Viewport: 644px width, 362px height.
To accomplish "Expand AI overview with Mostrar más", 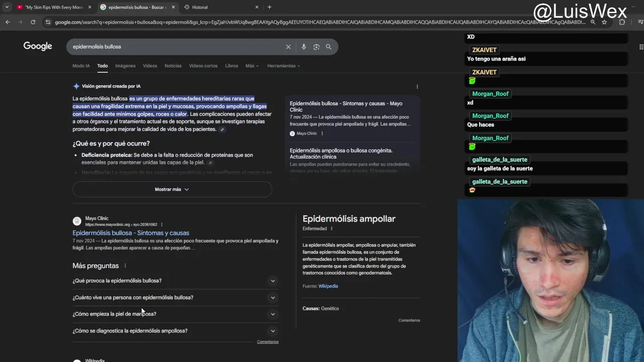I will 172,190.
